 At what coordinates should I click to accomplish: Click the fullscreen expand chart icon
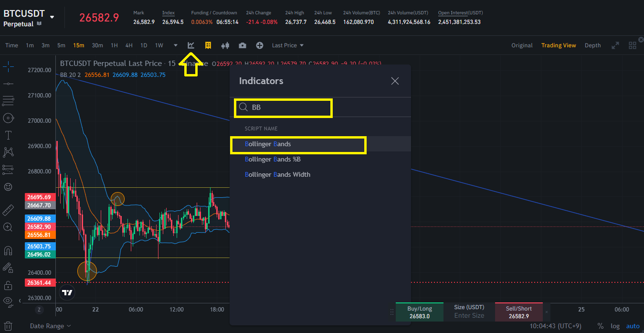coord(615,45)
